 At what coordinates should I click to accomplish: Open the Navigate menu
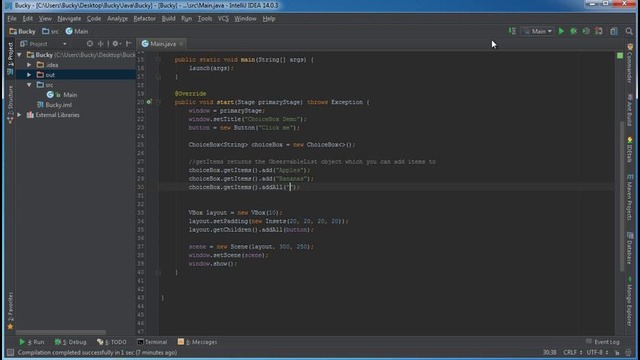pos(69,19)
